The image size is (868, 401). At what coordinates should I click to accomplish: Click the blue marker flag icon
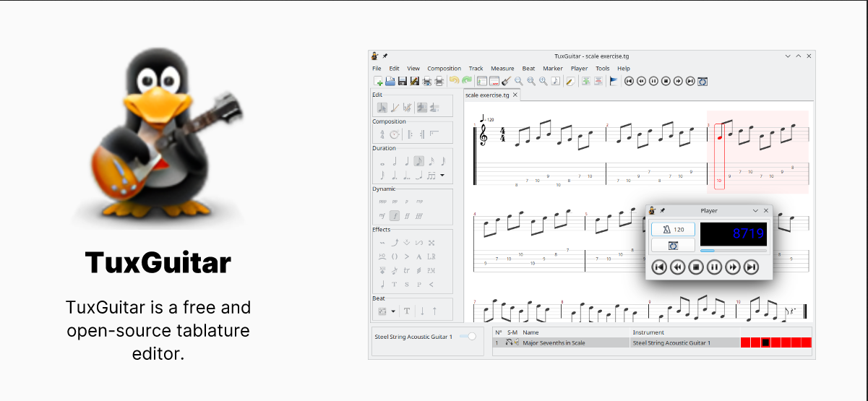613,81
